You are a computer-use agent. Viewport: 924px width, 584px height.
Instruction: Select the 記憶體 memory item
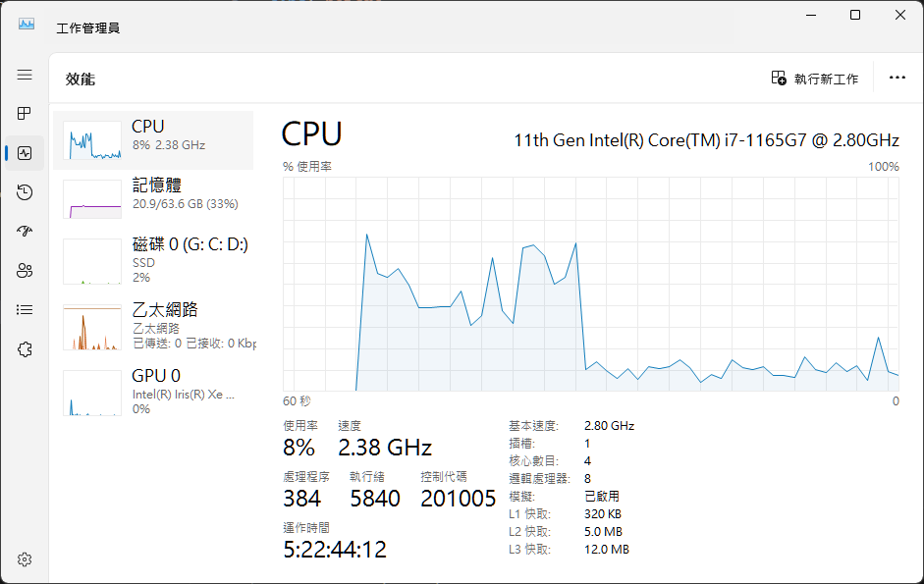pyautogui.click(x=153, y=198)
